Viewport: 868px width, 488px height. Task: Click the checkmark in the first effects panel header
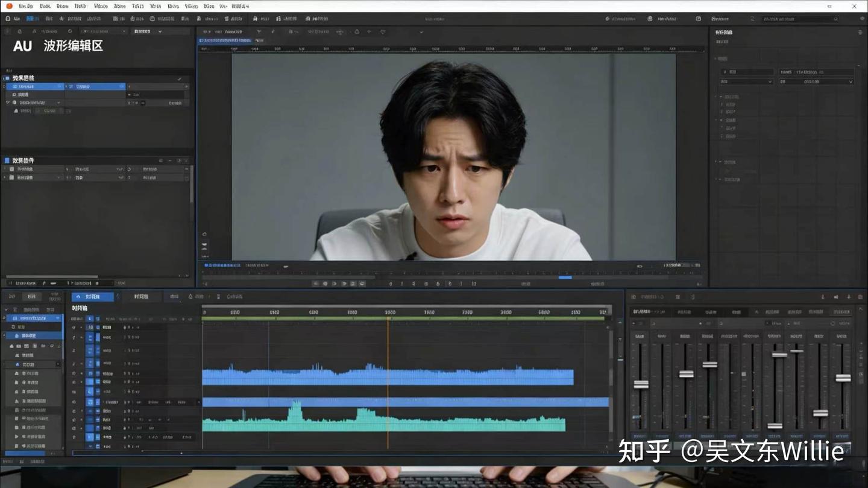pos(180,78)
